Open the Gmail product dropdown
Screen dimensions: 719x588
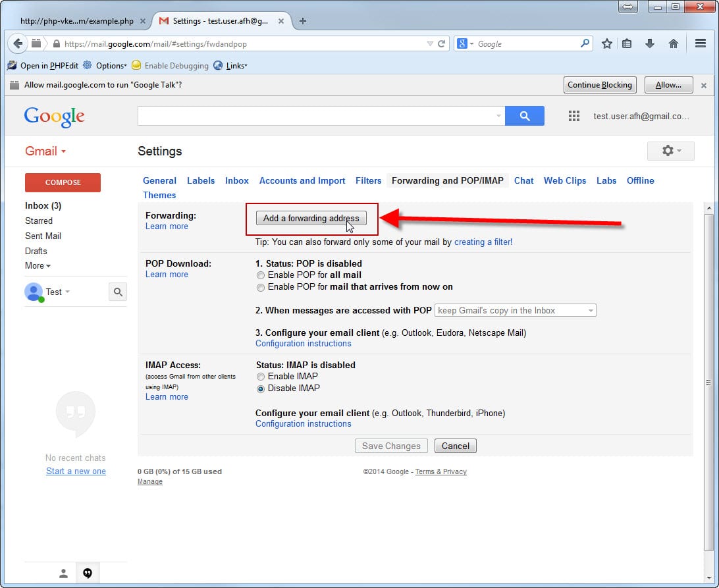pos(45,151)
